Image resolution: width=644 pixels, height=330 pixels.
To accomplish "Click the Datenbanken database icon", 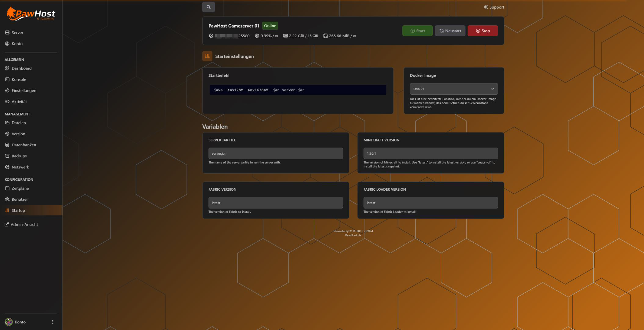I will pos(7,145).
